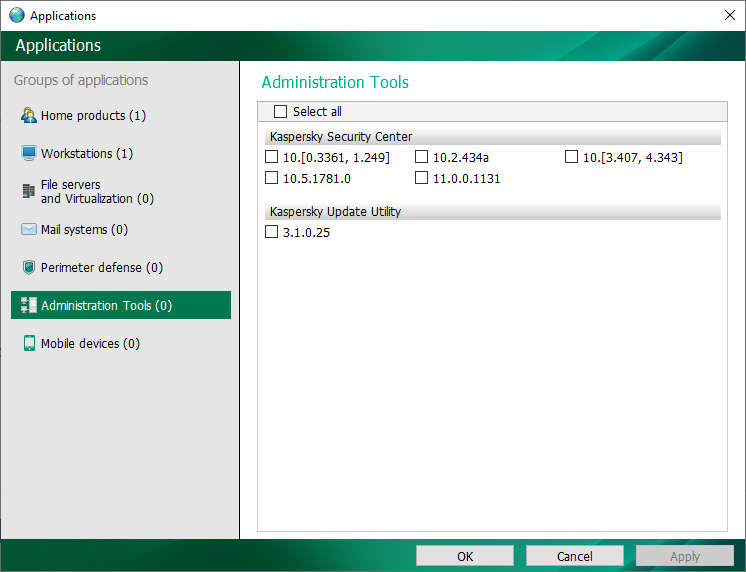The image size is (746, 572).
Task: Click the Kaspersky Security Center section header
Action: tap(493, 137)
